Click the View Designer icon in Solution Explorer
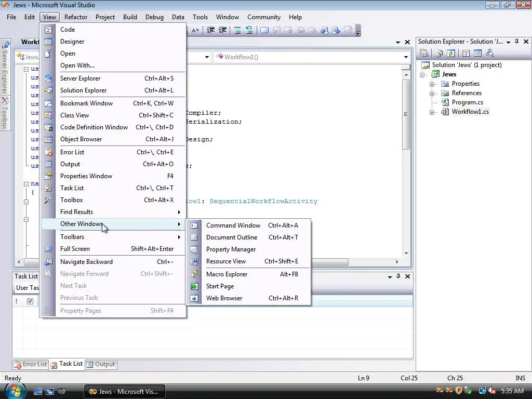The height and width of the screenshot is (399, 532). pyautogui.click(x=478, y=53)
